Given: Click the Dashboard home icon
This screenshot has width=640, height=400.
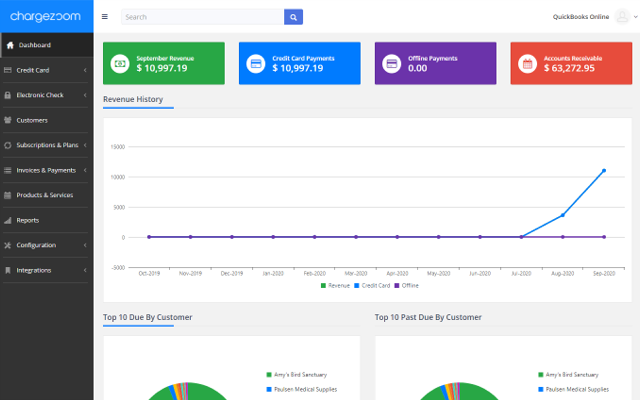Looking at the screenshot, I should [10, 45].
